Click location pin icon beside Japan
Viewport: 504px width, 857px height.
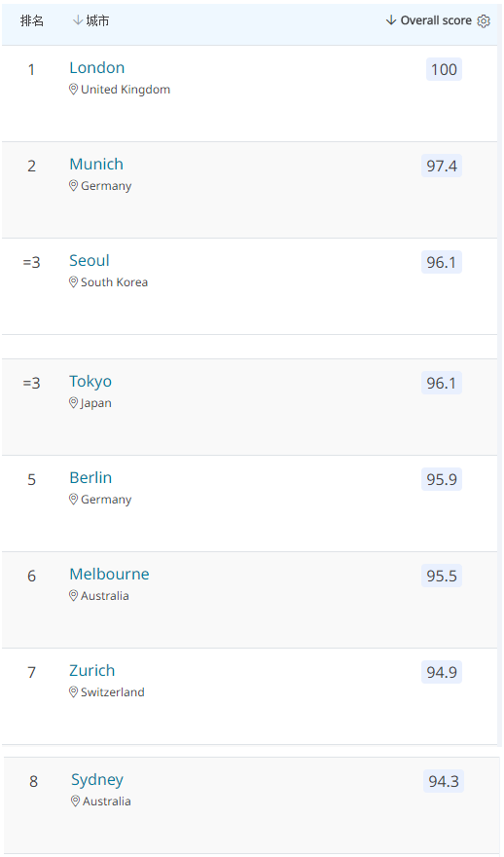pos(73,403)
